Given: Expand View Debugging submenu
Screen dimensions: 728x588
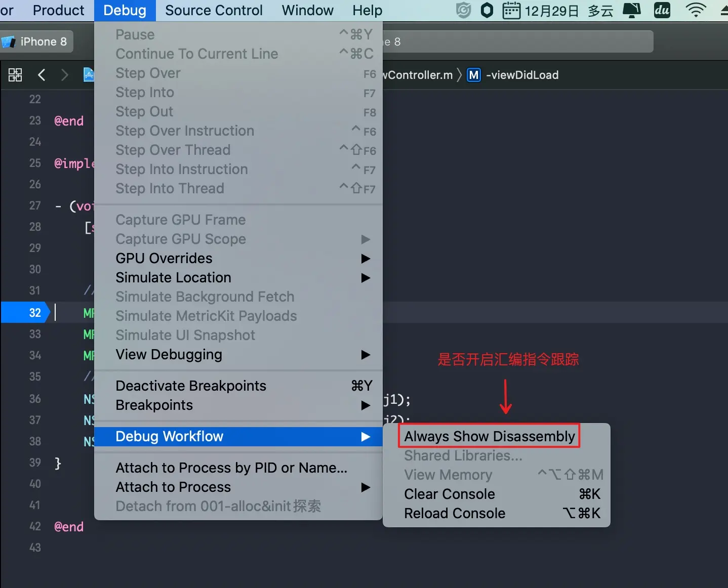Looking at the screenshot, I should tap(238, 354).
